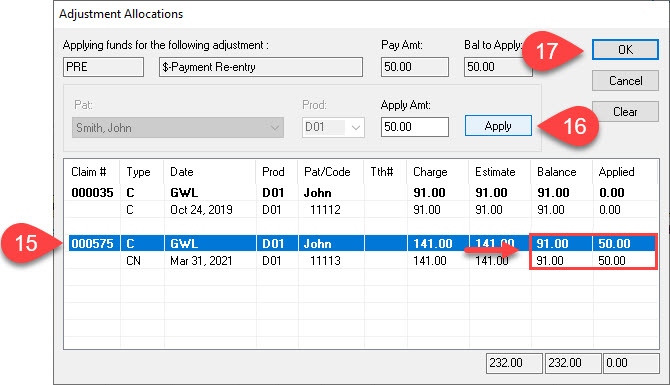
Task: Click Charge 141.00 in claim 000575 row
Action: point(433,244)
